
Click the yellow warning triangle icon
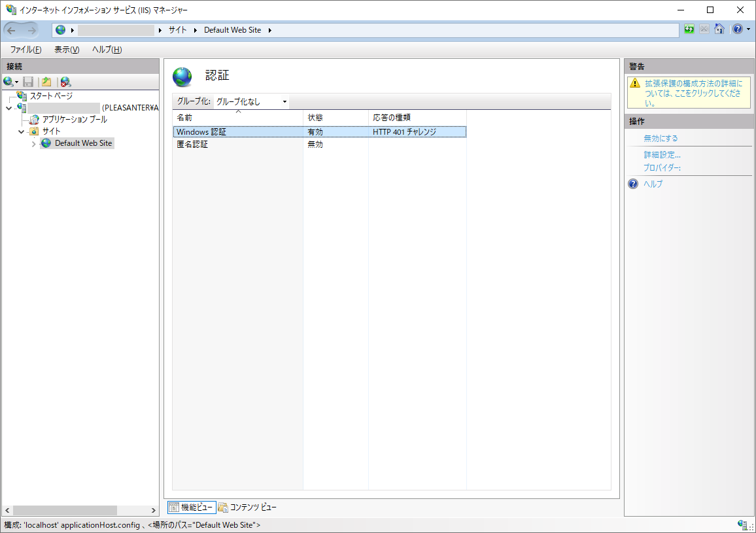coord(635,83)
